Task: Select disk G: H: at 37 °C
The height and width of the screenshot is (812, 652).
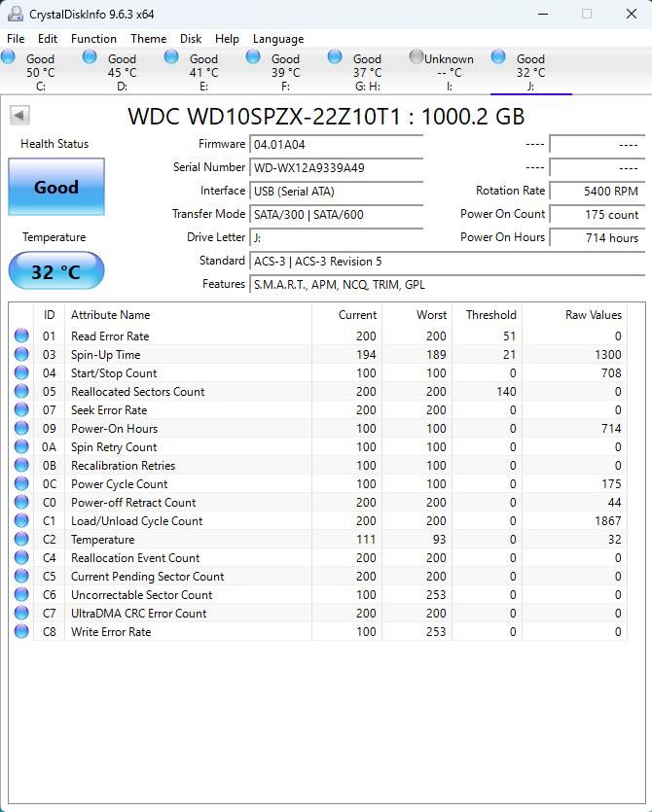Action: [x=368, y=71]
